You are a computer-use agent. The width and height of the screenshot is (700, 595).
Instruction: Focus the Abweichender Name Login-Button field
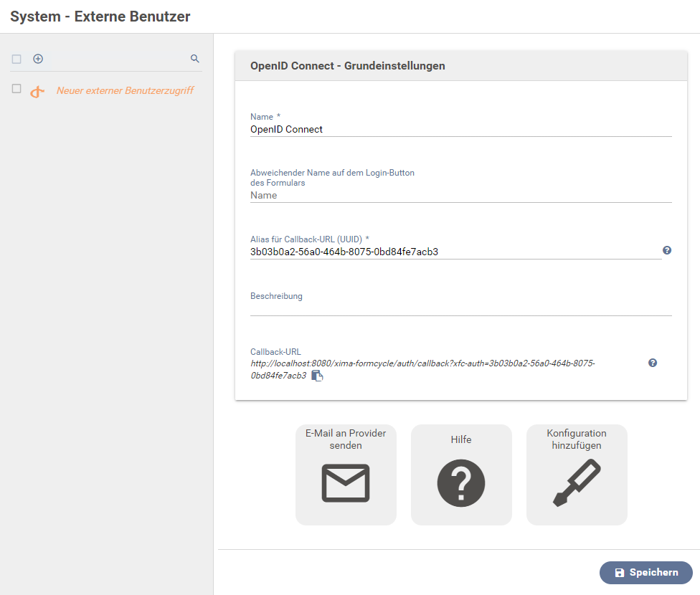click(460, 195)
